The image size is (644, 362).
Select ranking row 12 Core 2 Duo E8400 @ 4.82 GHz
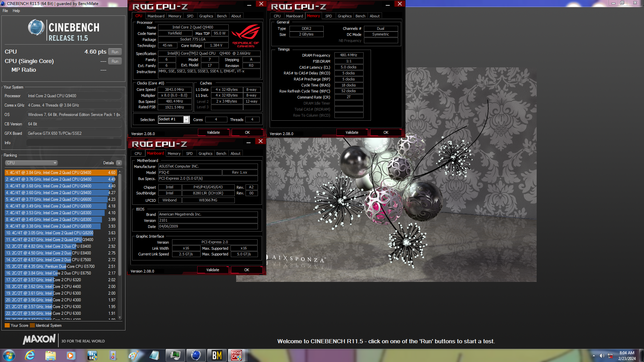coord(61,246)
